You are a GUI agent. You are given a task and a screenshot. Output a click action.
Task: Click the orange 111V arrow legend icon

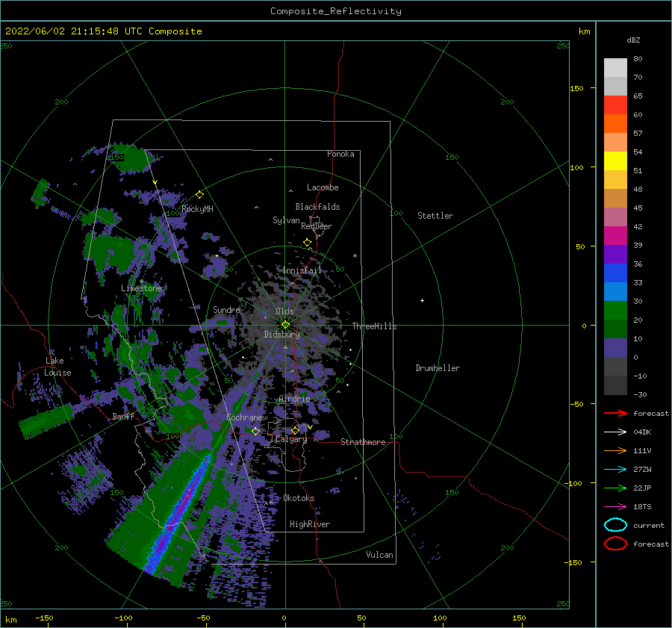tap(615, 450)
